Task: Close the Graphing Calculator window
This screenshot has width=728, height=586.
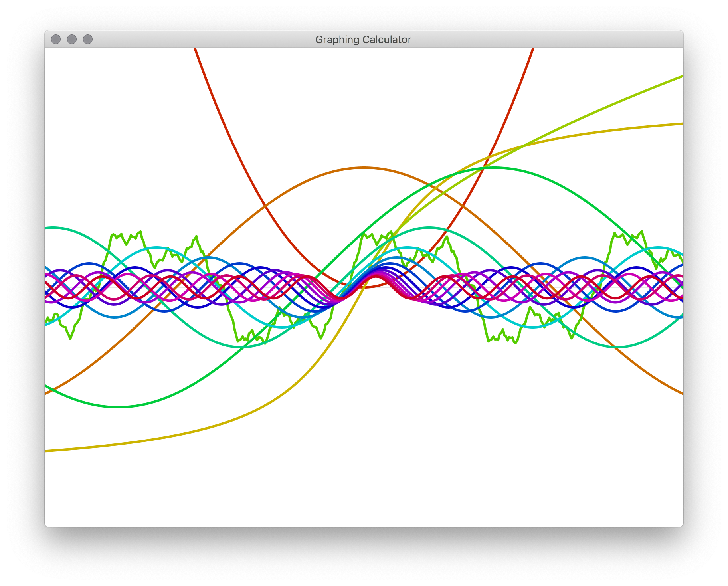Action: tap(57, 39)
